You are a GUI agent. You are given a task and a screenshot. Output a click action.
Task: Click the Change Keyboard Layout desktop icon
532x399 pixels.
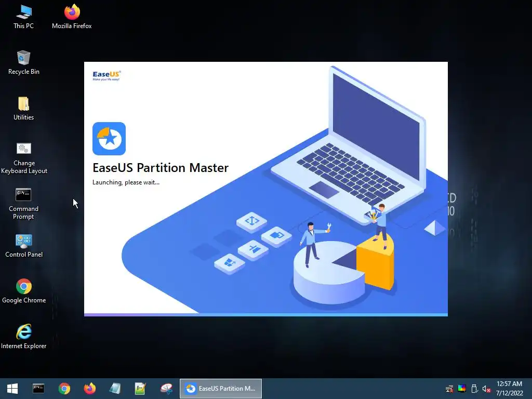coord(24,158)
